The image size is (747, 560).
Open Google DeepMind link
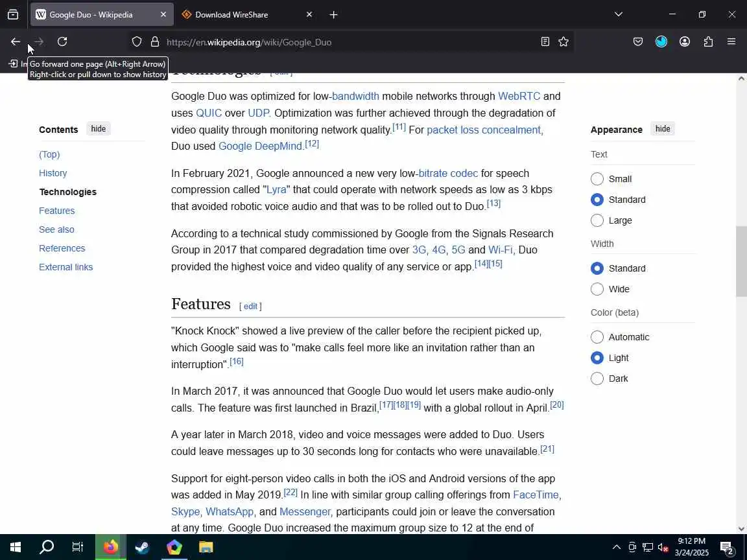[260, 146]
